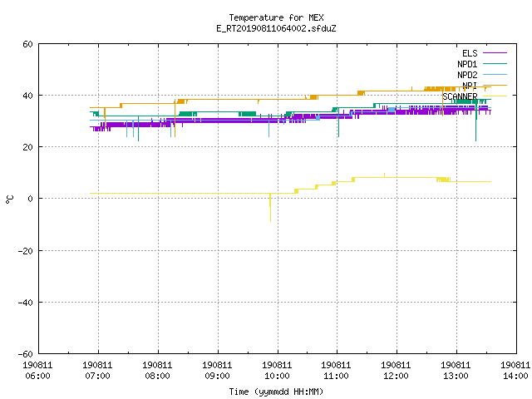This screenshot has height=399, width=532.
Task: Select the filename E_RT20190811064002.sfduZ subtitle
Action: pos(276,28)
